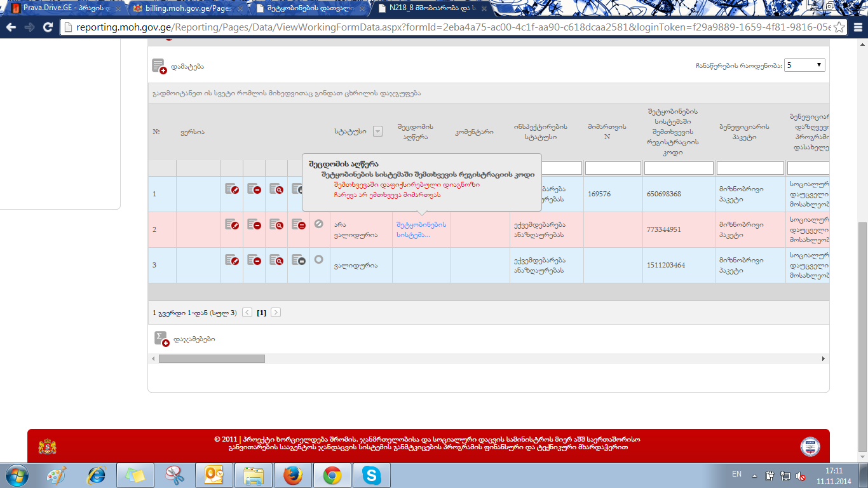Click the next page arrow in the pager
868x488 pixels.
coord(276,313)
